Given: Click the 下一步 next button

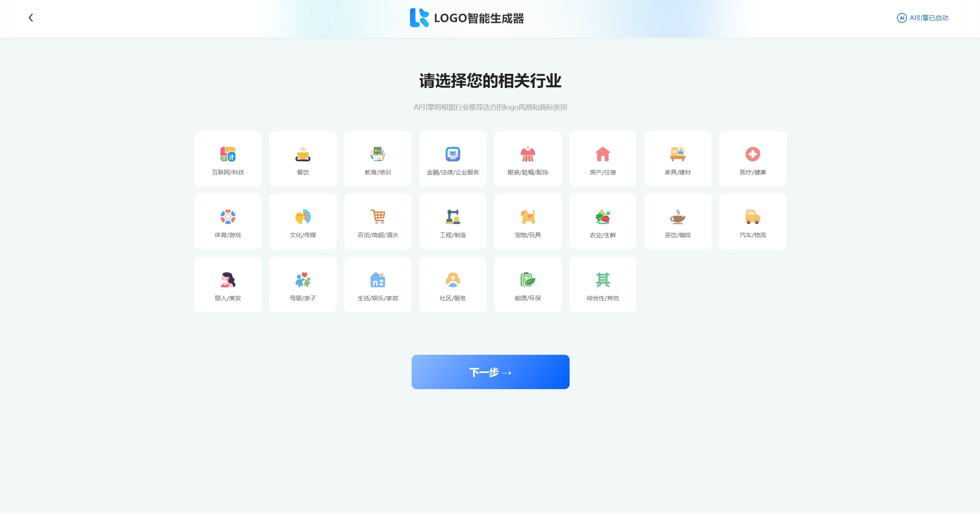Looking at the screenshot, I should click(x=490, y=372).
